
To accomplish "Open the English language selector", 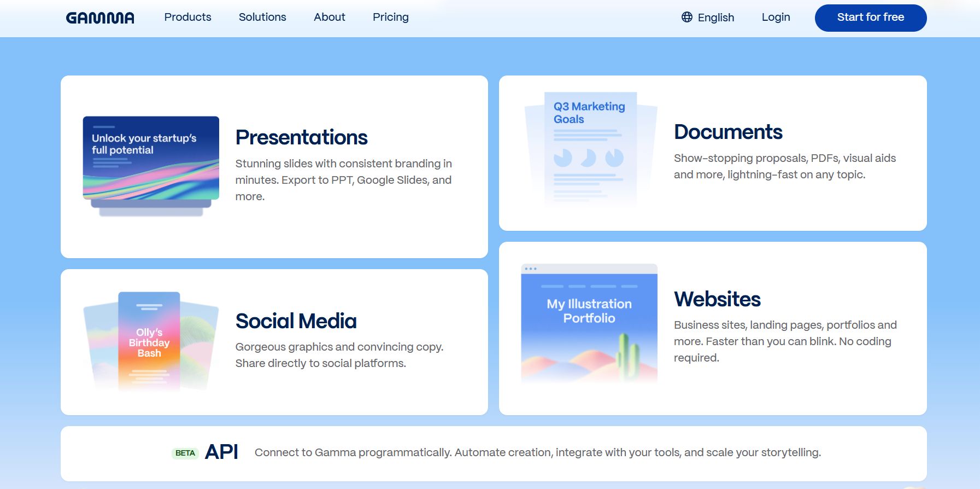I will 708,17.
